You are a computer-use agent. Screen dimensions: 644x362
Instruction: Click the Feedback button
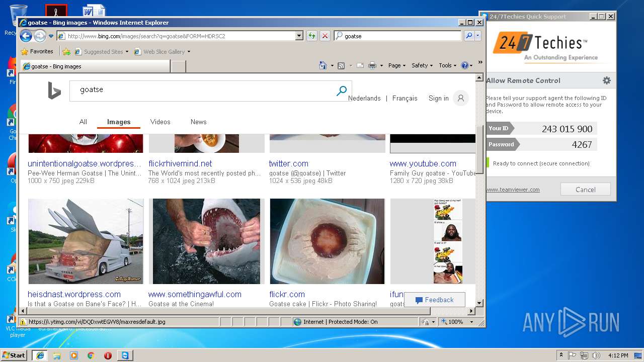click(435, 300)
